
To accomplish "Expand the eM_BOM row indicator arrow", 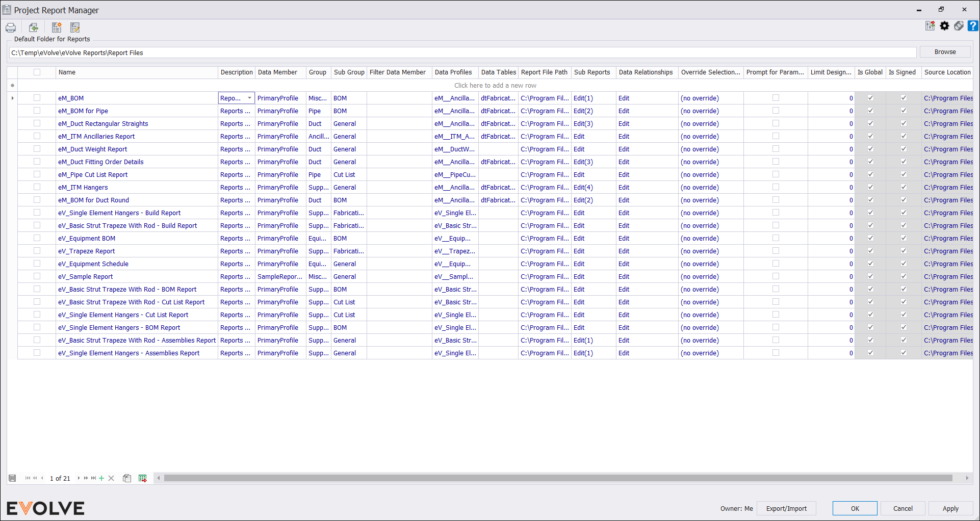I will pos(12,98).
